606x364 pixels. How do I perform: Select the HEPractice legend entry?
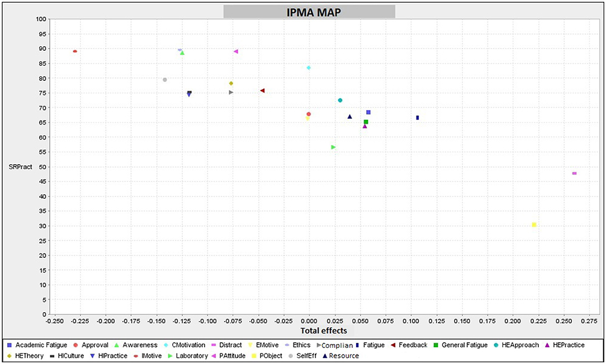point(565,345)
